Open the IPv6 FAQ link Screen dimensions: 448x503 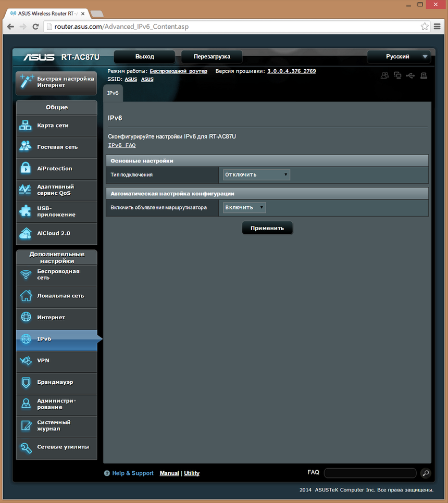121,145
